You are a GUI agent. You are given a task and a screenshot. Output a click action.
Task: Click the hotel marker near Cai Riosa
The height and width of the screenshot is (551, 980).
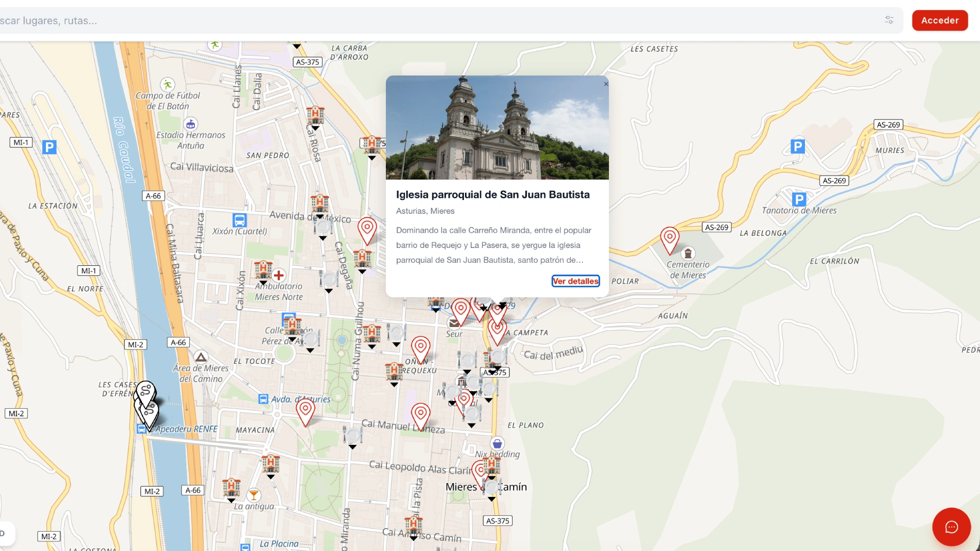(315, 116)
